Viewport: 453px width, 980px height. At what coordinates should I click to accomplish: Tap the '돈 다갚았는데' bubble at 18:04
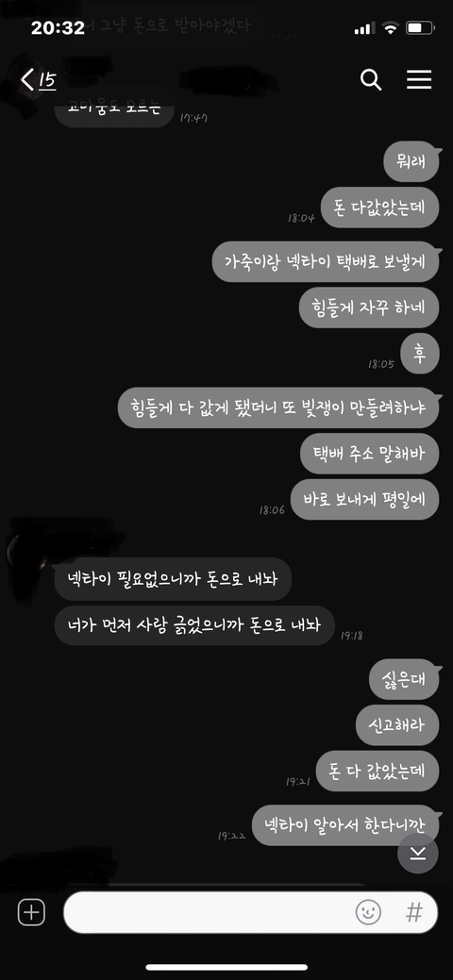pyautogui.click(x=379, y=207)
